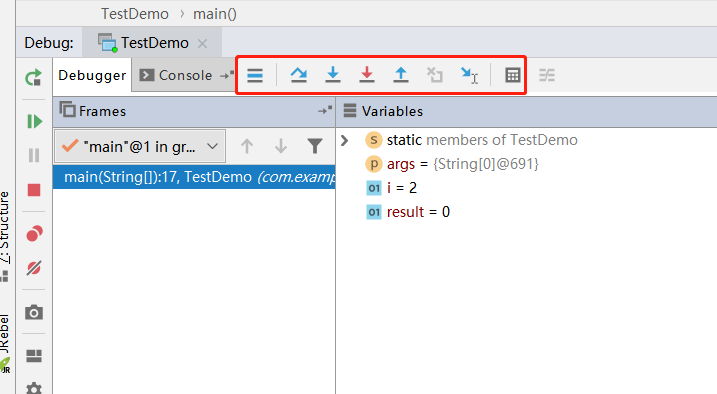This screenshot has height=394, width=717.
Task: Switch to the Debugger tab
Action: pyautogui.click(x=92, y=75)
